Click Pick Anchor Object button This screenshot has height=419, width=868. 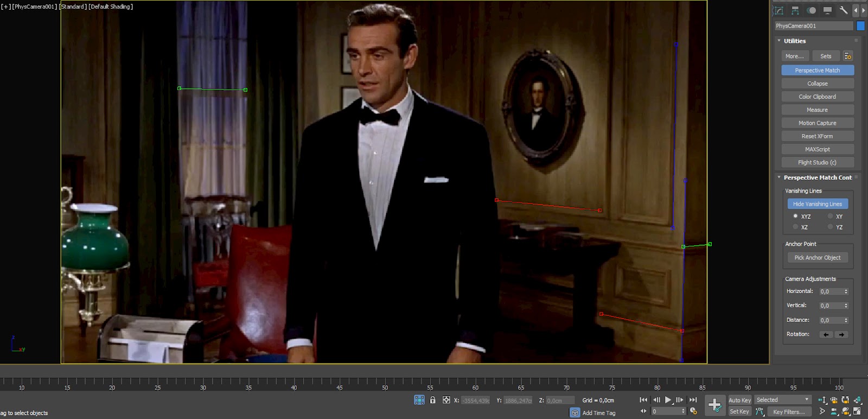pyautogui.click(x=818, y=257)
